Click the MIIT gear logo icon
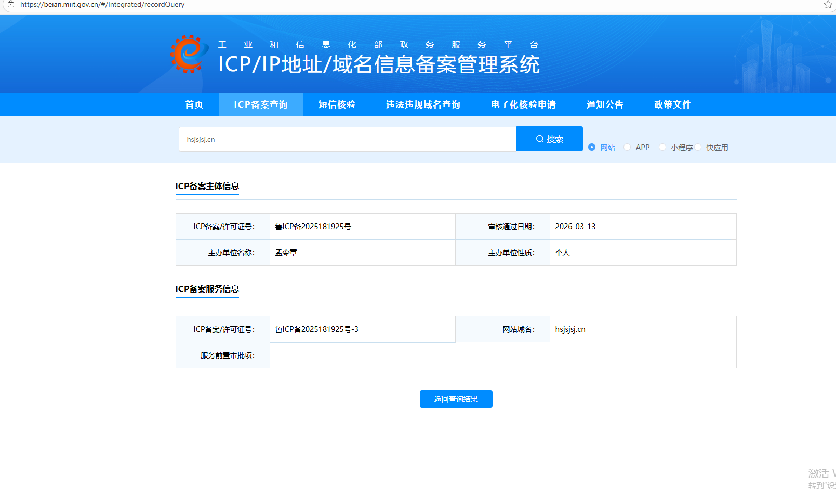The height and width of the screenshot is (504, 836). tap(189, 54)
